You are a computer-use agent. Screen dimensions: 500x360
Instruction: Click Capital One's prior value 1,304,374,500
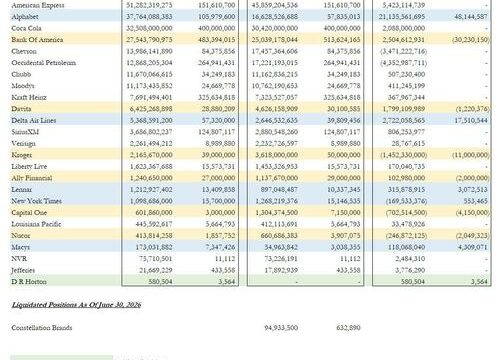[277, 213]
